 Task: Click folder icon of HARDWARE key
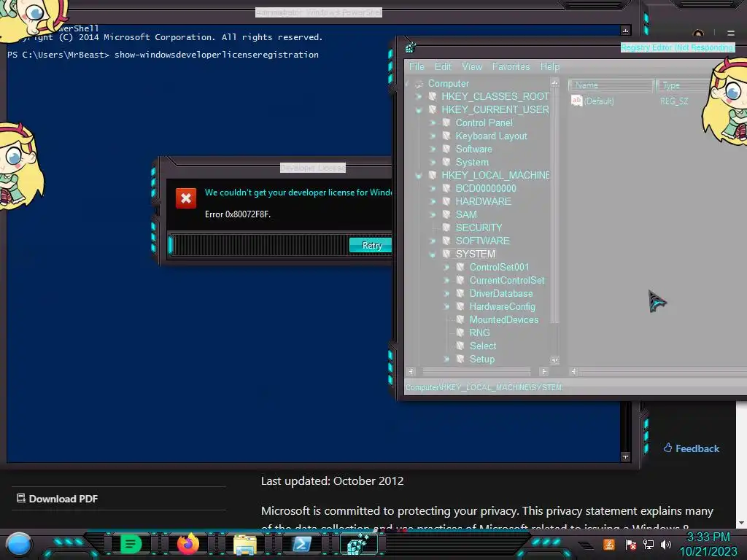446,201
